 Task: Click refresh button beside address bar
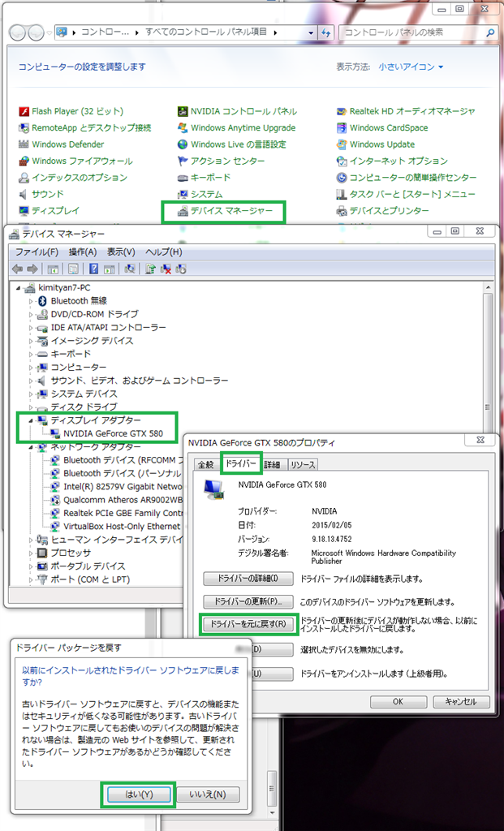tap(326, 32)
